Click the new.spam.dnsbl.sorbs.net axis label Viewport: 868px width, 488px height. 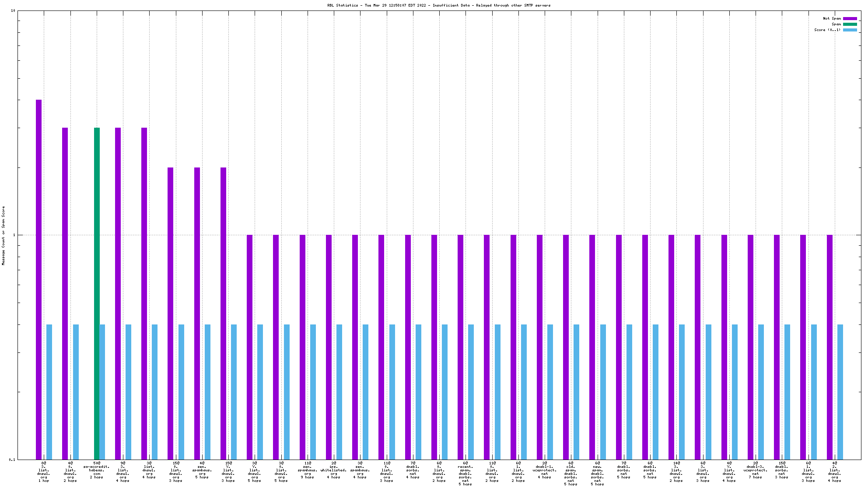tap(597, 474)
